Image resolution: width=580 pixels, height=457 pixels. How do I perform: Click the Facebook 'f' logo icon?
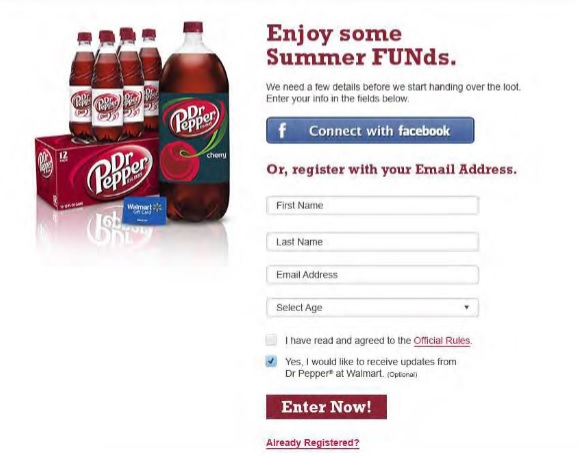tap(282, 131)
